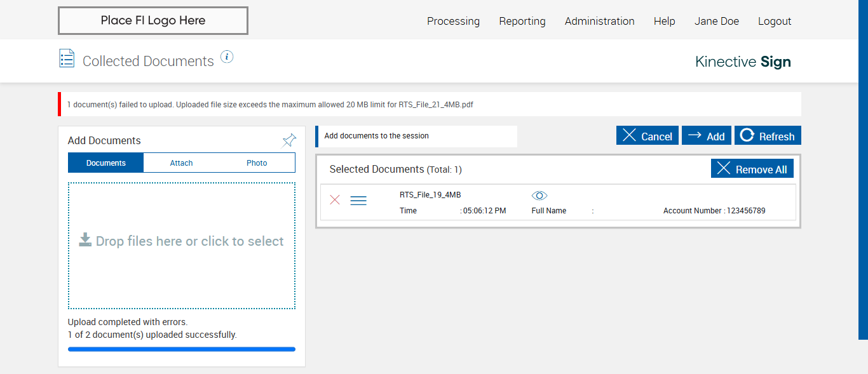Click the Remove All button
The width and height of the screenshot is (868, 374).
(x=752, y=169)
